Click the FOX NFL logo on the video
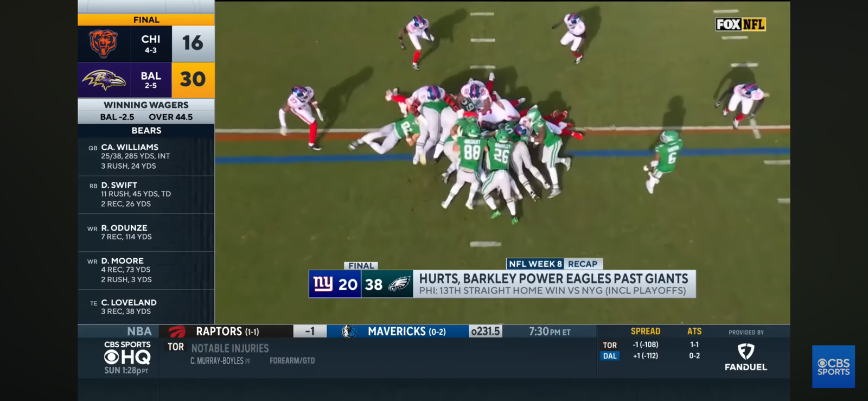Image resolution: width=868 pixels, height=401 pixels. (x=741, y=24)
